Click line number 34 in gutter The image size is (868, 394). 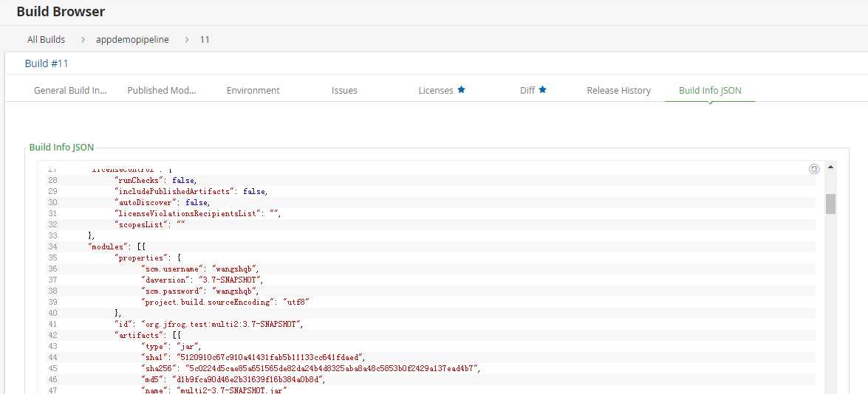pyautogui.click(x=52, y=246)
